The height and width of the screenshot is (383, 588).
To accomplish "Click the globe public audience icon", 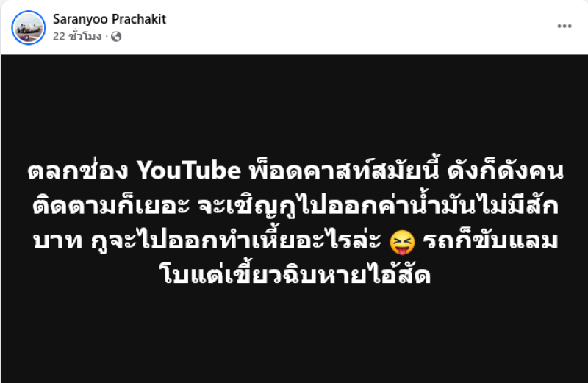I will [116, 36].
